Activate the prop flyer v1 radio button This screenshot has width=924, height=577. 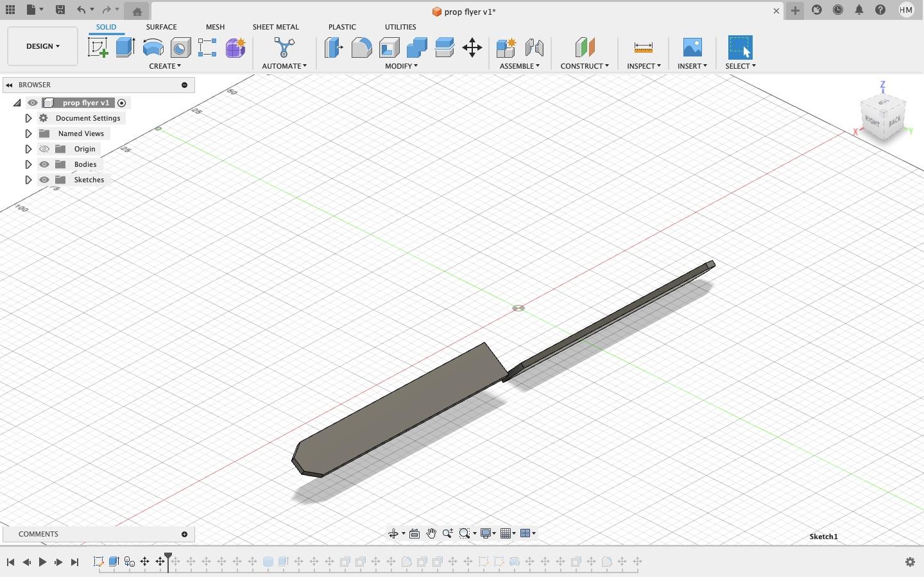coord(121,103)
